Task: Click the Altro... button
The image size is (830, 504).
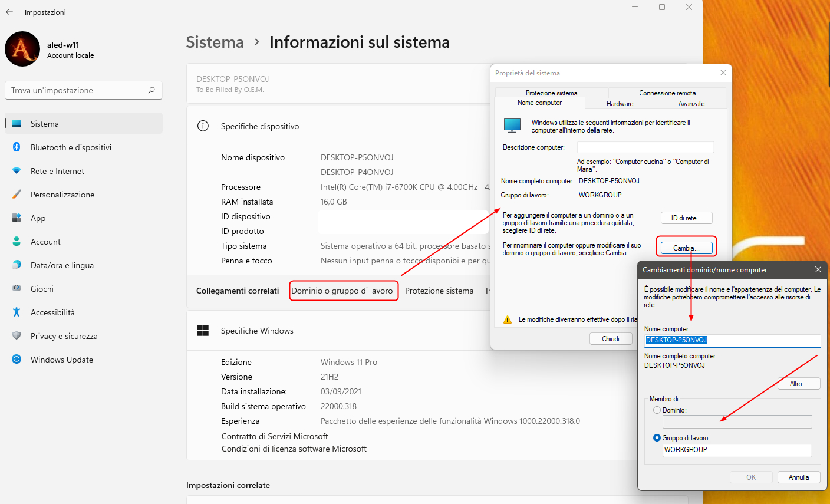Action: click(799, 384)
